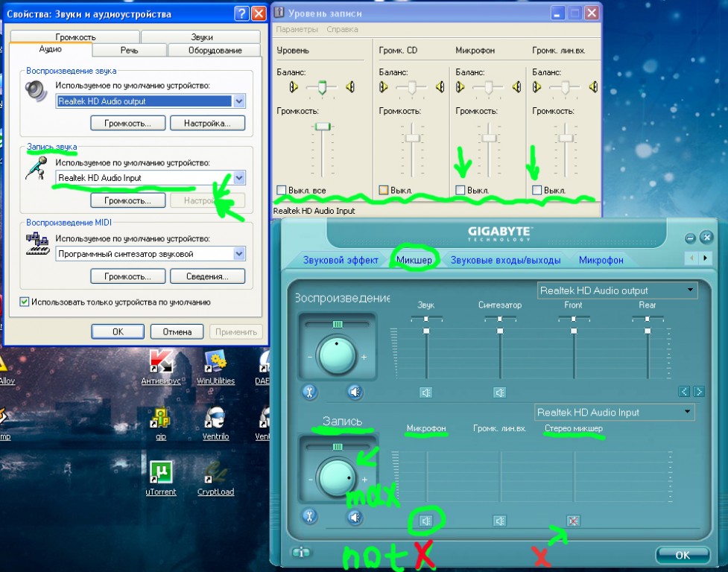This screenshot has width=728, height=572.
Task: Select Микшер tab in Gigabyte panel
Action: pos(414,260)
